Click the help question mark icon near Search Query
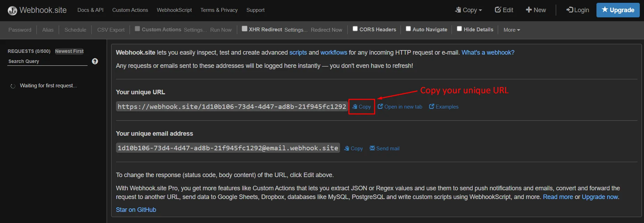Viewport: 644px width, 223px height. pyautogui.click(x=95, y=61)
